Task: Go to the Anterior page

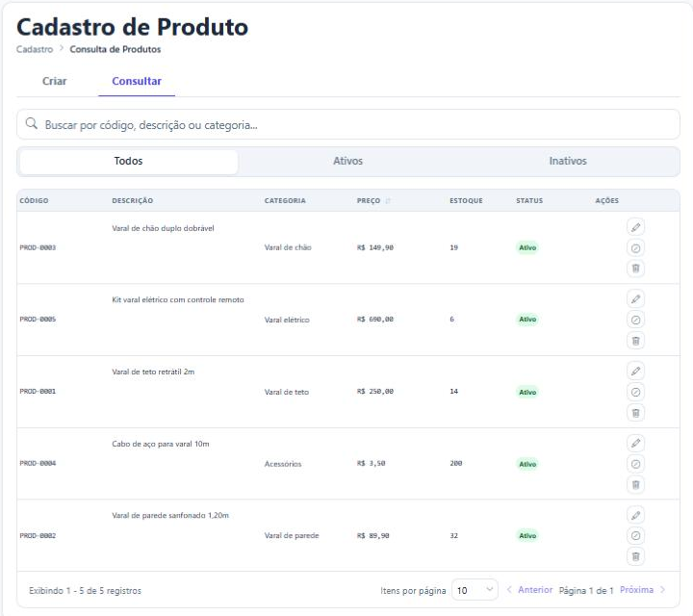Action: [x=535, y=590]
